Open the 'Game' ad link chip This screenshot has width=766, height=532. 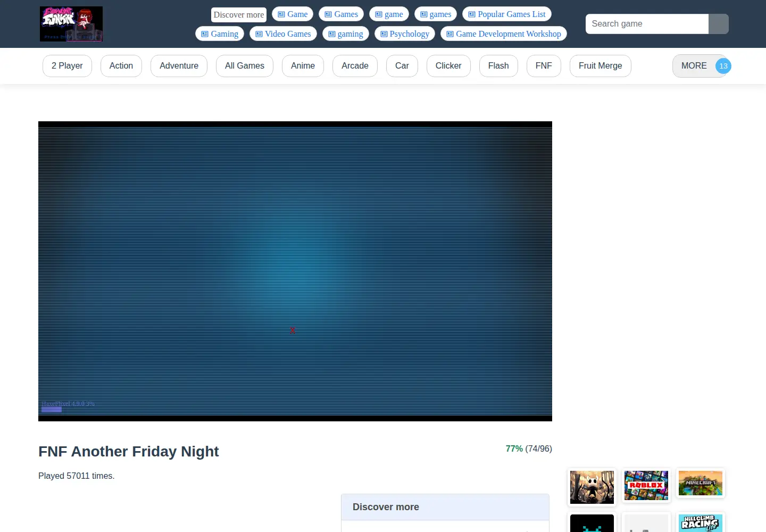pos(293,14)
